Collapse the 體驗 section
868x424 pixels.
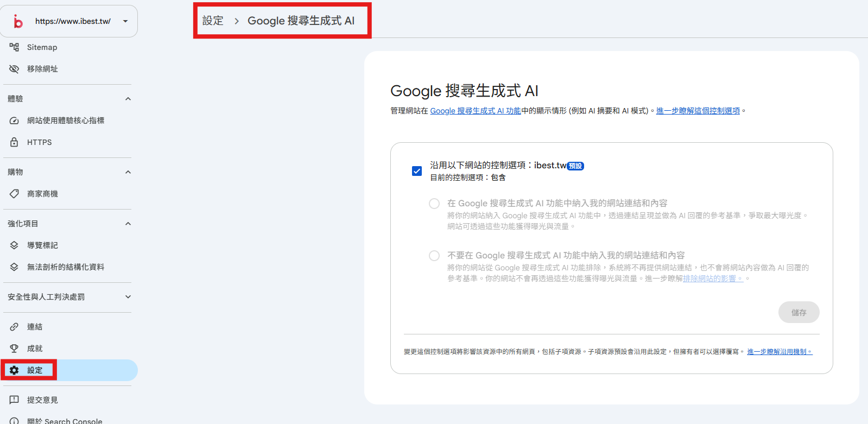click(x=128, y=99)
